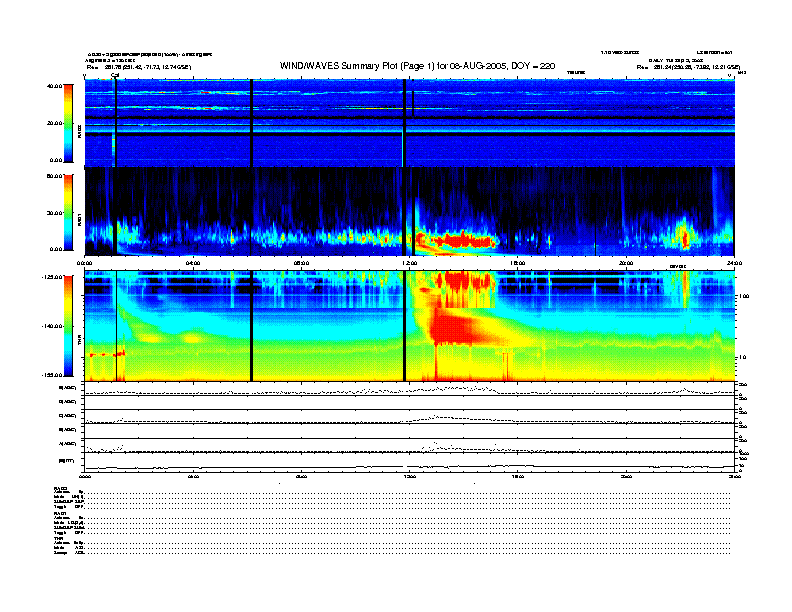Viewport: 792px width, 612px height.
Task: Click the 10 label on TNR right axis
Action: (x=742, y=358)
